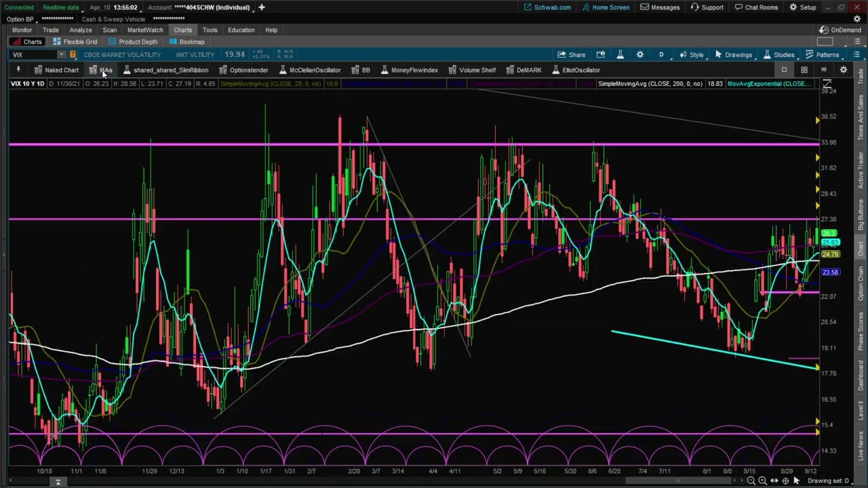Image resolution: width=868 pixels, height=488 pixels.
Task: Load the MAs study set
Action: [x=101, y=70]
